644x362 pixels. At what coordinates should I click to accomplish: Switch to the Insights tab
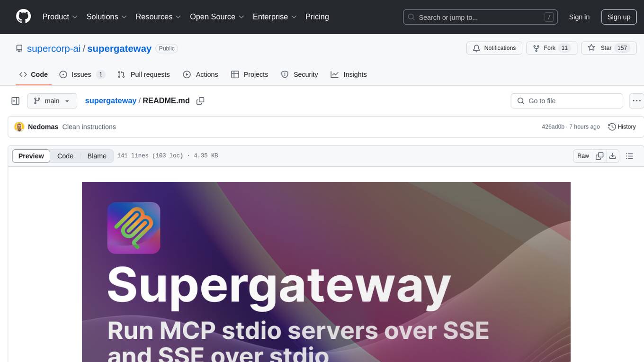click(349, 74)
